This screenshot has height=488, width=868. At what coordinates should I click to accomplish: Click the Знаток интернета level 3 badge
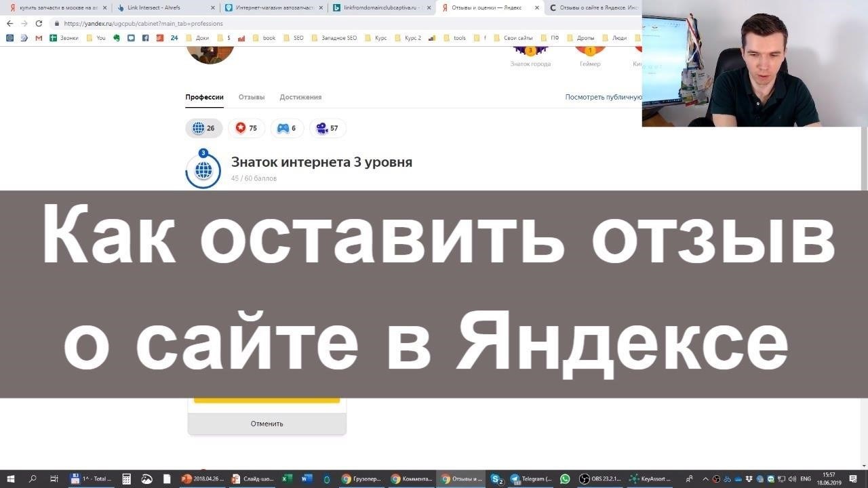(x=203, y=169)
